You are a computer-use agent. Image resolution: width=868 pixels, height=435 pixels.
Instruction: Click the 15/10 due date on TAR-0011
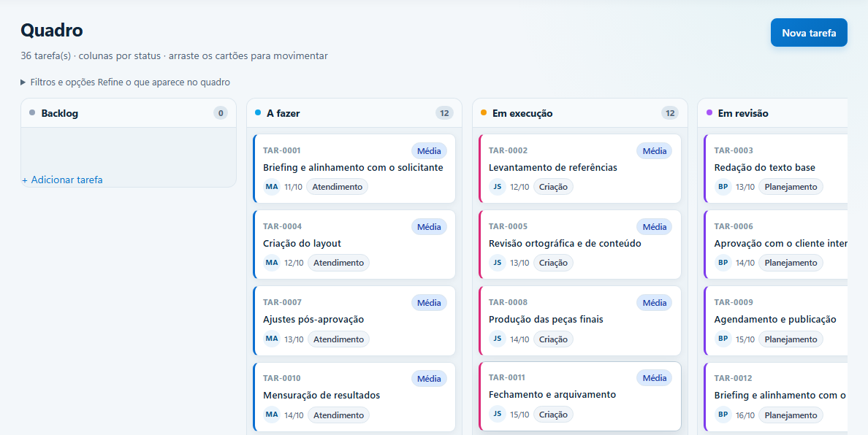pyautogui.click(x=519, y=414)
